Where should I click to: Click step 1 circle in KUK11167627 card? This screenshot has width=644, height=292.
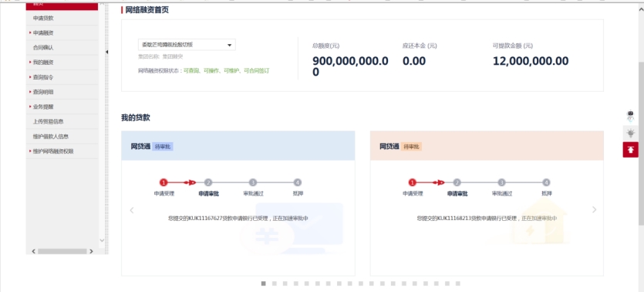pyautogui.click(x=164, y=182)
